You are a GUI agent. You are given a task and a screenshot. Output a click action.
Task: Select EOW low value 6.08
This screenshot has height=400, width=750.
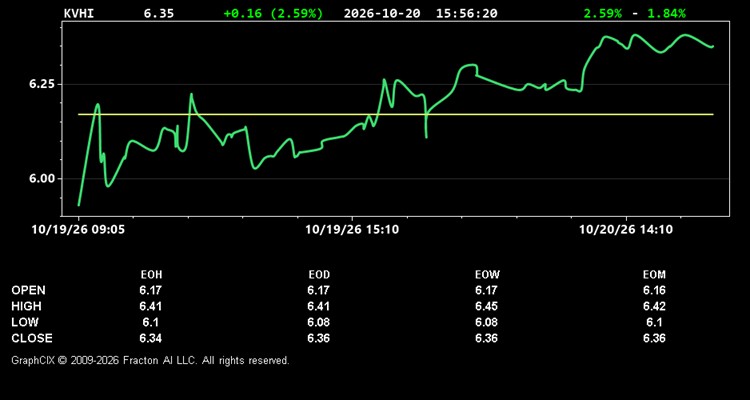[486, 322]
